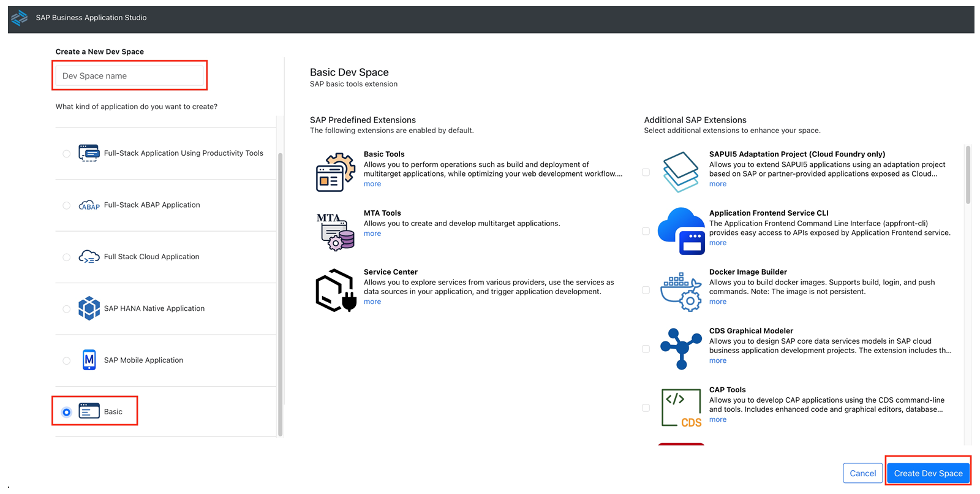980x494 pixels.
Task: Click the 'MTA Tools' title text
Action: tap(382, 213)
